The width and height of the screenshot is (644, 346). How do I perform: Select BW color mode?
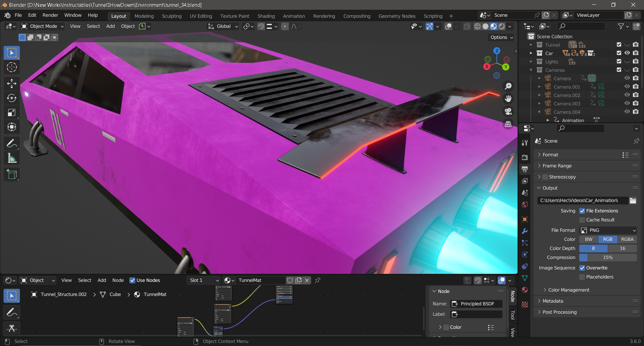point(589,239)
